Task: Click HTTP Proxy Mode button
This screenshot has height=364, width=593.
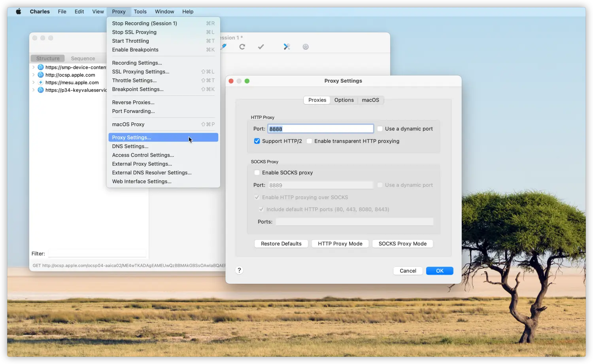Action: point(340,244)
